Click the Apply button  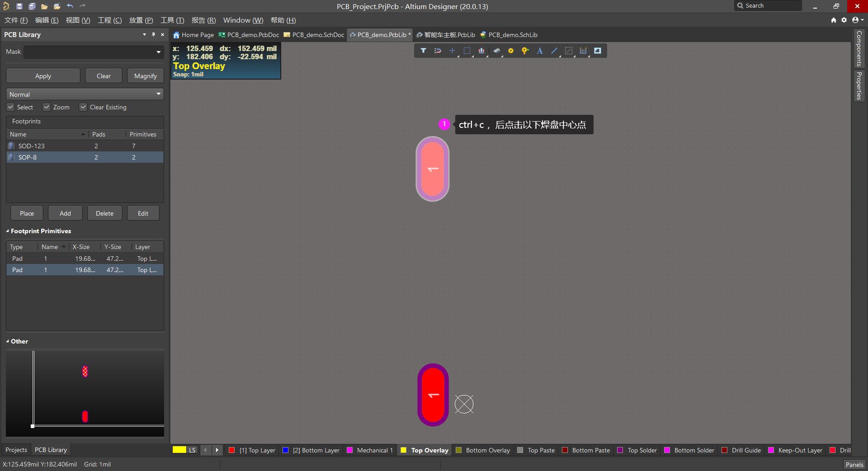pyautogui.click(x=43, y=76)
